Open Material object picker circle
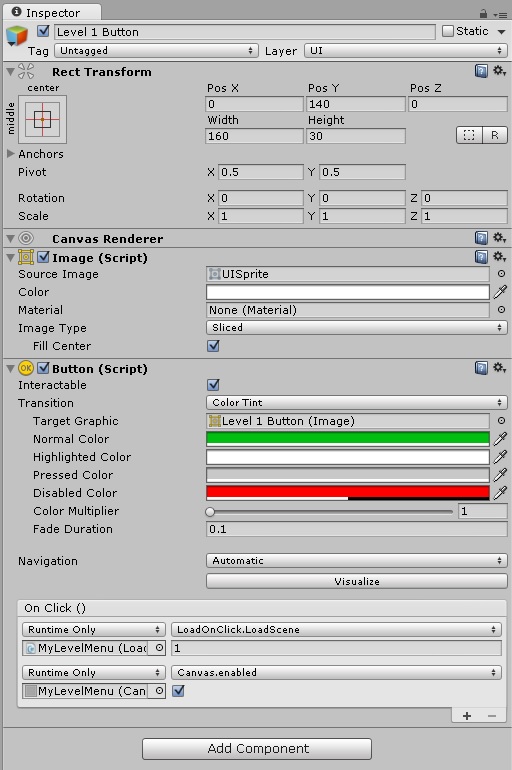 (x=501, y=310)
